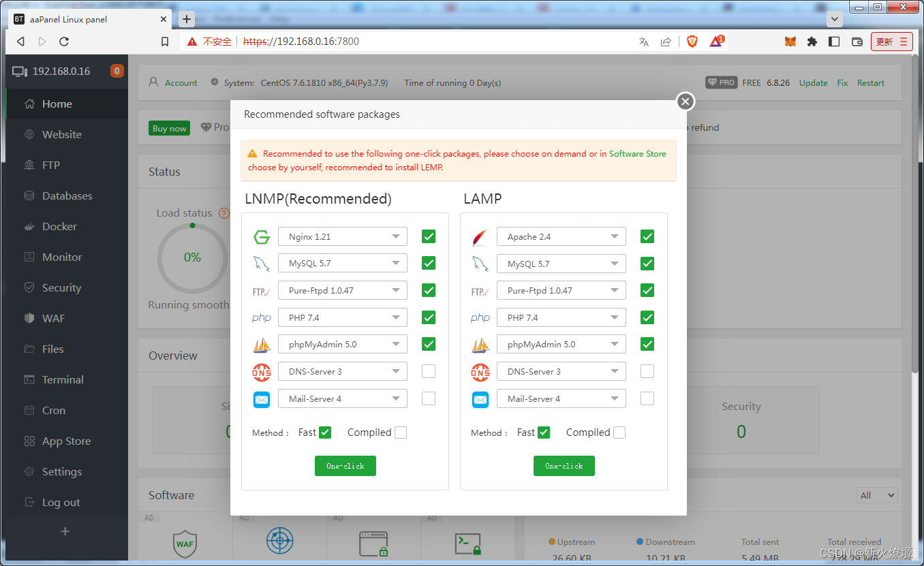Toggle Fast method under LAMP
The width and height of the screenshot is (924, 566).
point(544,433)
